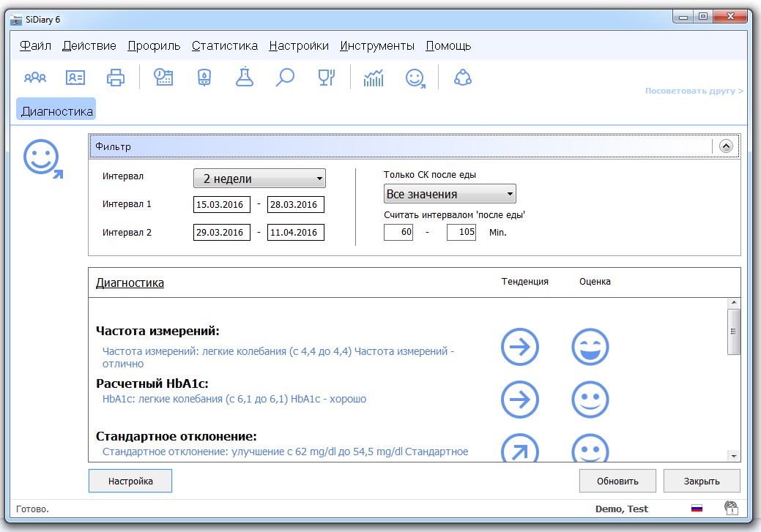Click the printer icon
Image resolution: width=761 pixels, height=532 pixels.
pyautogui.click(x=116, y=77)
